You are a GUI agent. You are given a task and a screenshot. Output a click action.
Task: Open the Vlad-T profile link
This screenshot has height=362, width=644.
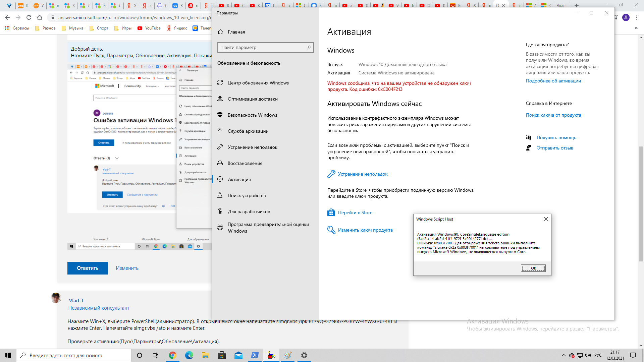click(76, 301)
